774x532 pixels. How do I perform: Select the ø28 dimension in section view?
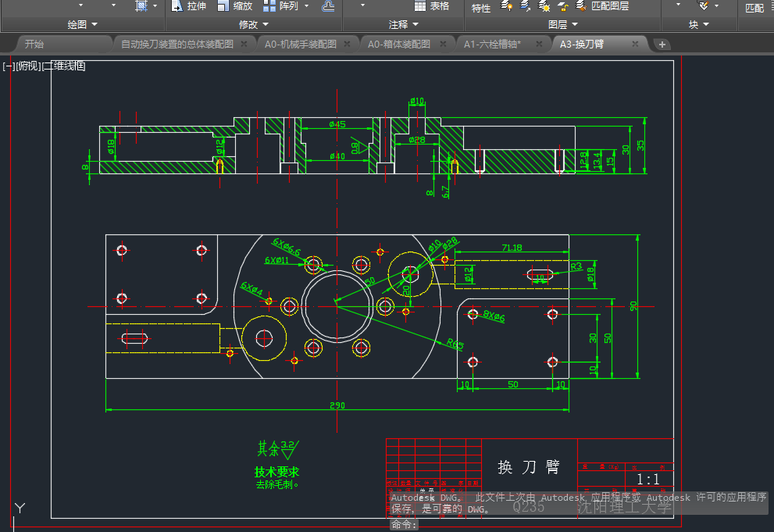pyautogui.click(x=416, y=140)
